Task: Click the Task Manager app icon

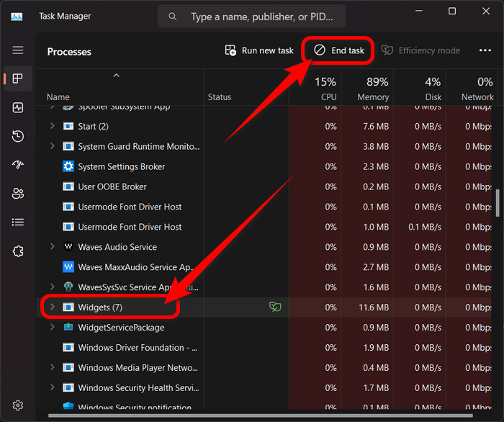Action: 17,16
